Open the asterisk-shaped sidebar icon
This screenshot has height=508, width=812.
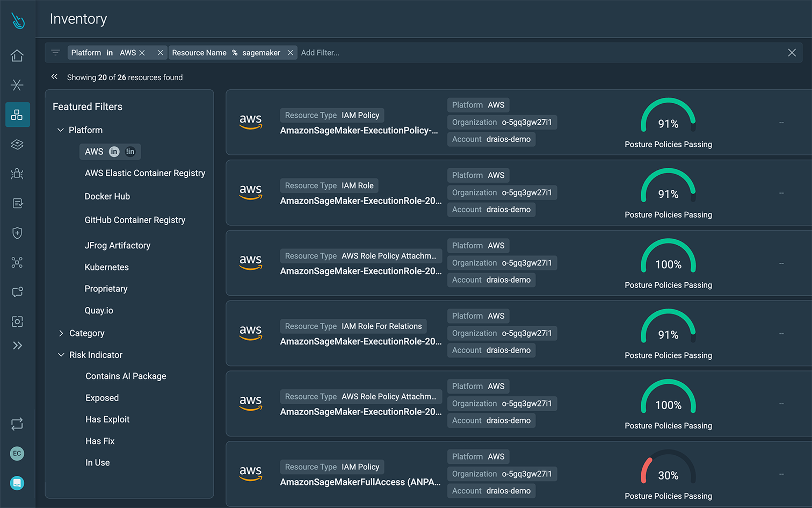[x=17, y=85]
